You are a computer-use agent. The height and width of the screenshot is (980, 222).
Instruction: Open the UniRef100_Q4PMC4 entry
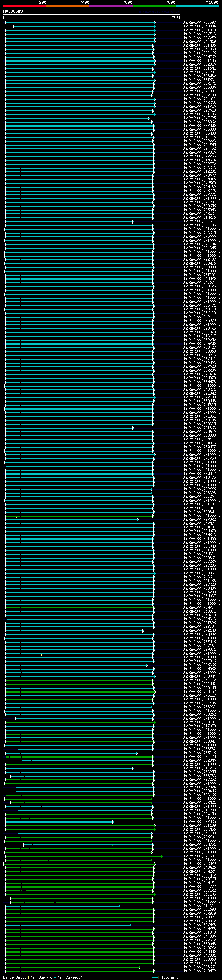pos(199,524)
